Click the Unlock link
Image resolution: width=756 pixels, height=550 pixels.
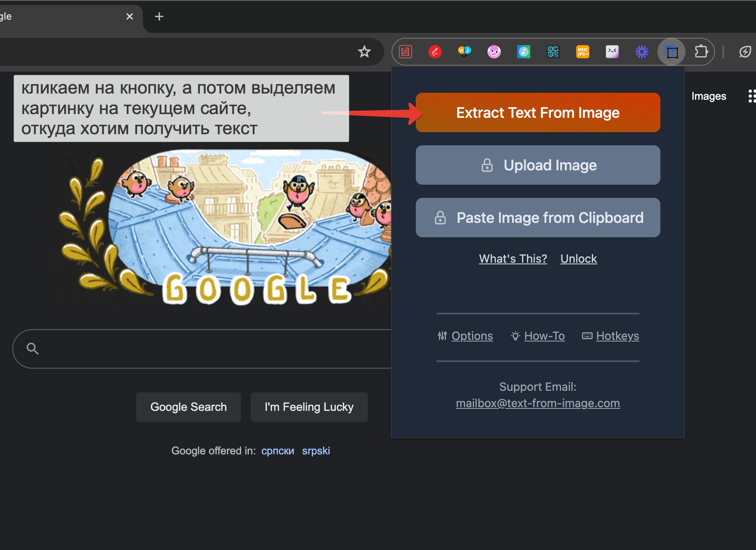coord(578,259)
